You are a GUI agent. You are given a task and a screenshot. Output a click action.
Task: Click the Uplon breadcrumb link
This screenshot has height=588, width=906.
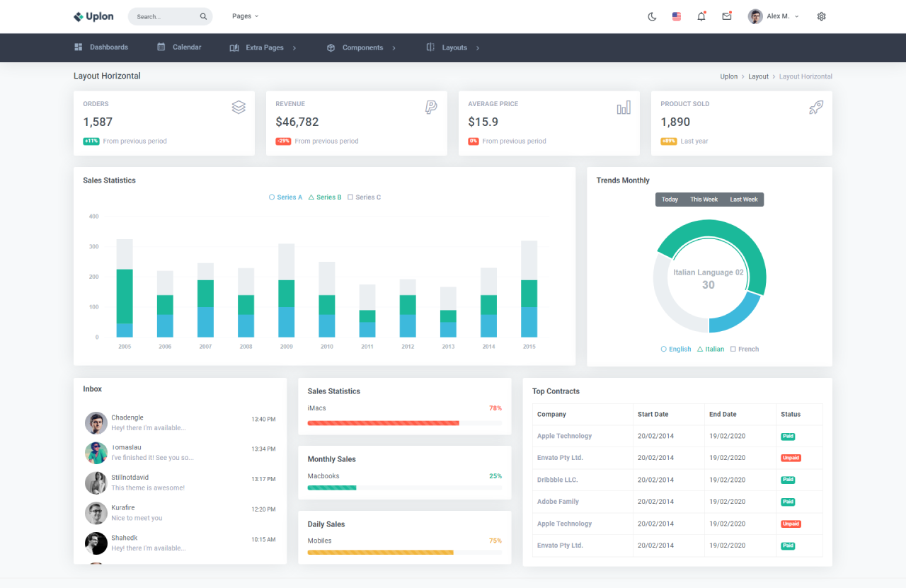[729, 76]
